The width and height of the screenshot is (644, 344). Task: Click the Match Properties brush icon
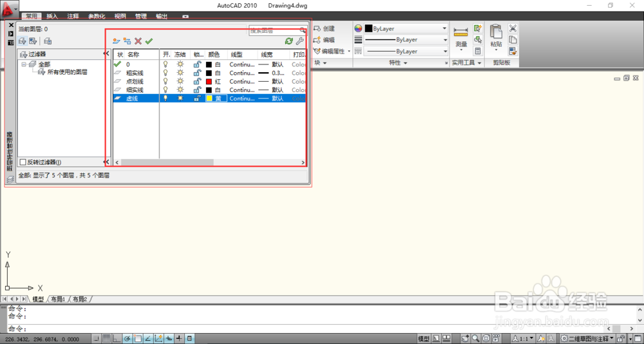pyautogui.click(x=513, y=52)
